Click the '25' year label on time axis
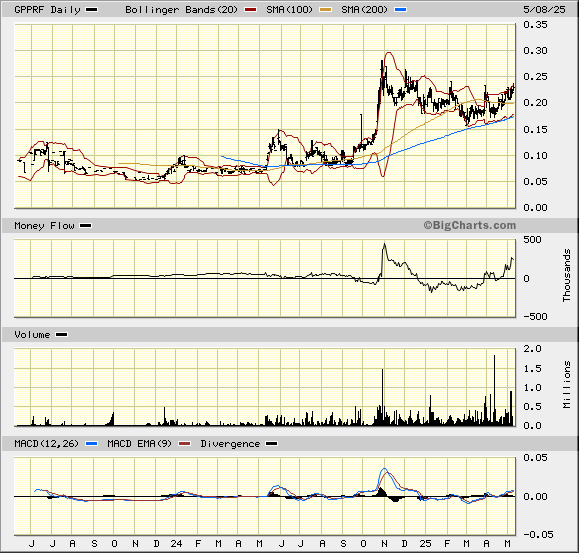The image size is (579, 553). (x=425, y=544)
